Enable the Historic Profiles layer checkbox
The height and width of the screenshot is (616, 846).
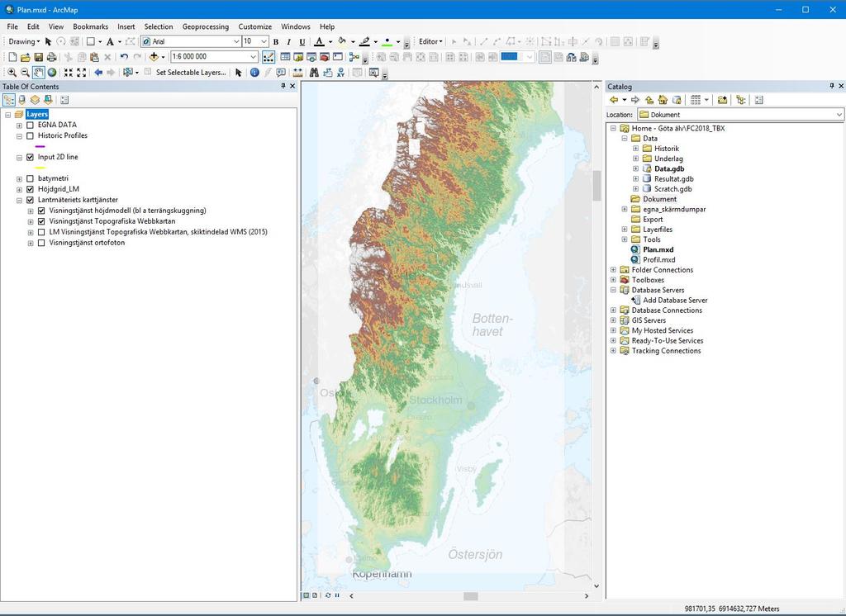click(31, 136)
